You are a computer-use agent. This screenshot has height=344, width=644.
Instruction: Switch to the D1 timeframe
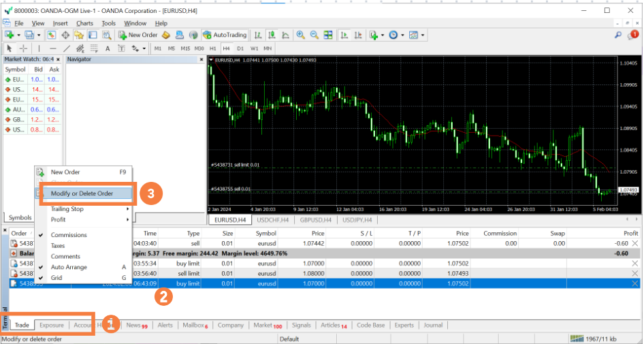(x=240, y=48)
